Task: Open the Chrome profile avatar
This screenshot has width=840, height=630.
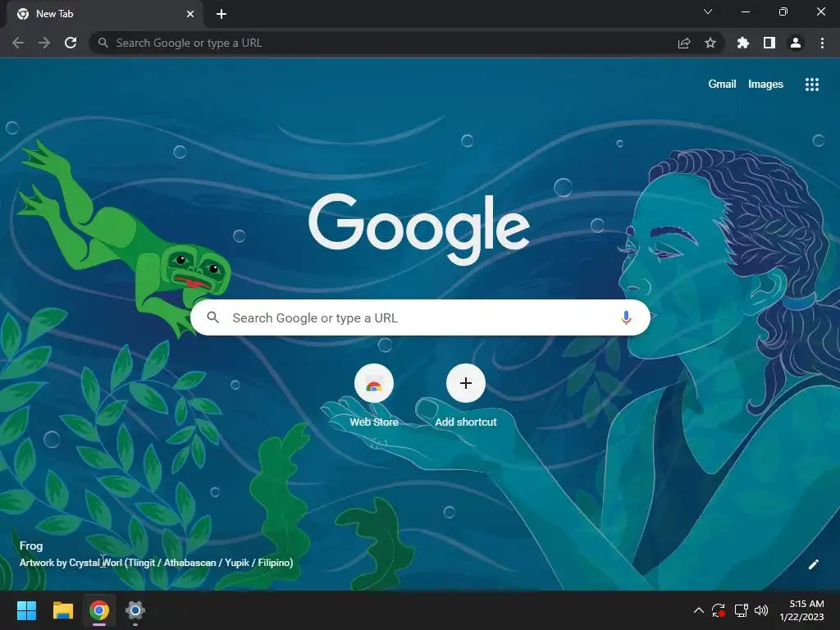Action: pos(796,43)
